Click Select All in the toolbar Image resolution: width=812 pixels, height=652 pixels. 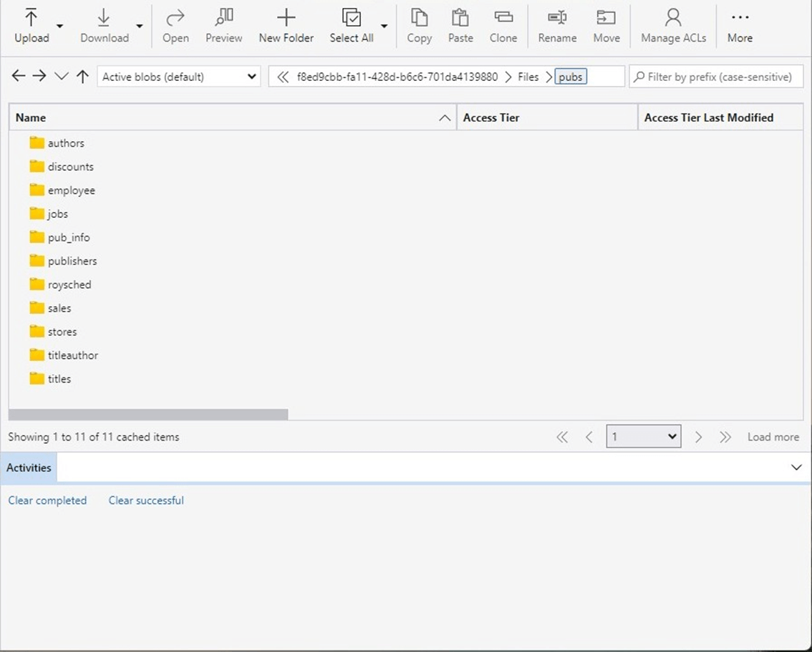(x=351, y=26)
